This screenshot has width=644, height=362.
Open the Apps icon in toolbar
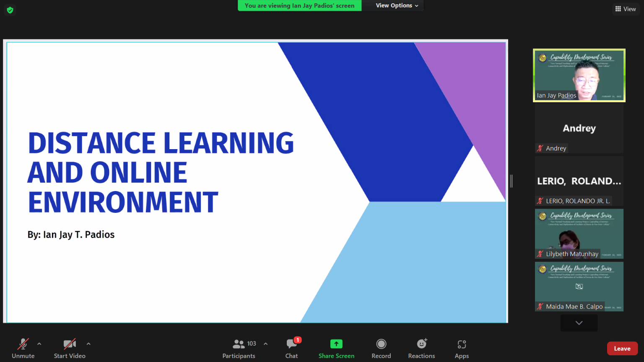[x=462, y=344]
